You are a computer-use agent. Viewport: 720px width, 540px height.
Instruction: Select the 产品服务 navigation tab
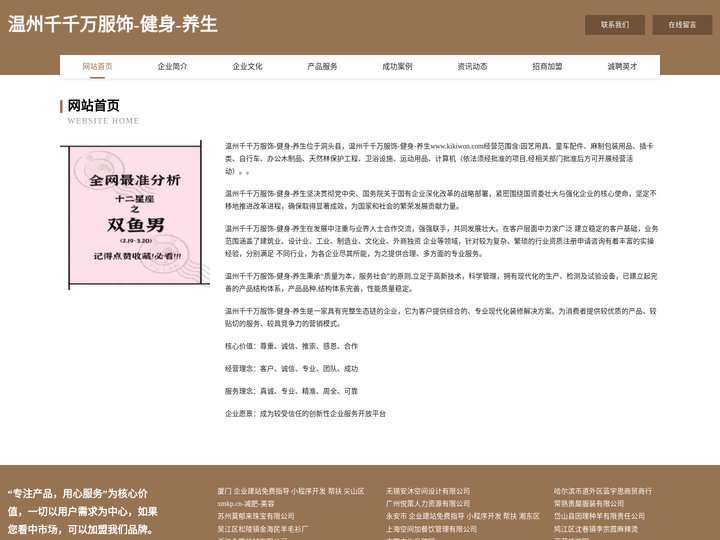pyautogui.click(x=322, y=67)
